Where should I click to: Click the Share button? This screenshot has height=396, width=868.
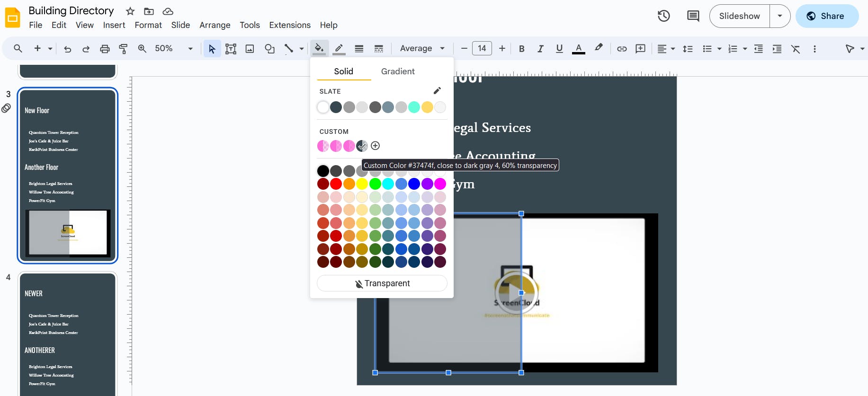pyautogui.click(x=827, y=16)
